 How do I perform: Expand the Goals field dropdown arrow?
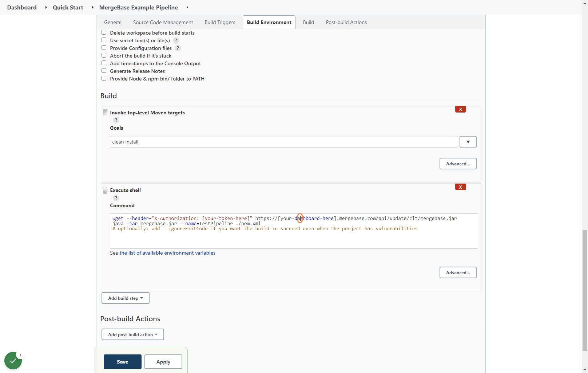click(x=468, y=142)
